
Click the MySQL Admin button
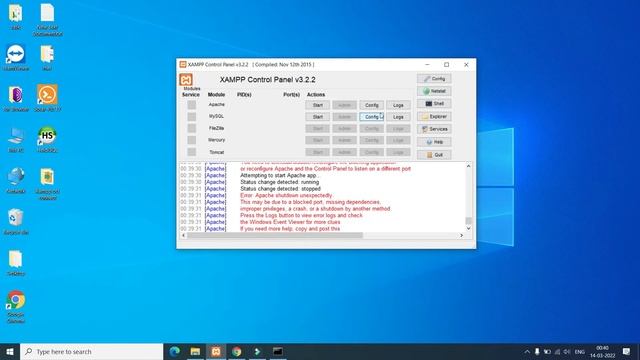pos(344,117)
